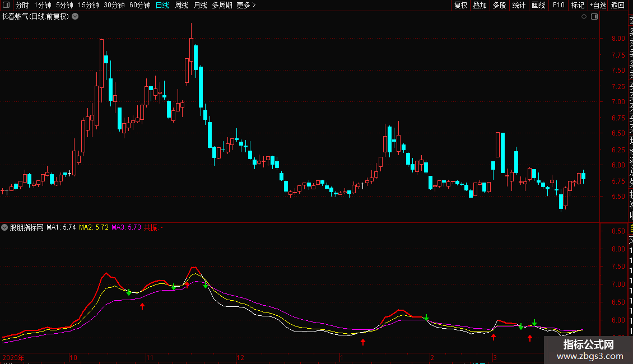Click the 返回 back button
Image resolution: width=633 pixels, height=364 pixels.
pyautogui.click(x=618, y=5)
